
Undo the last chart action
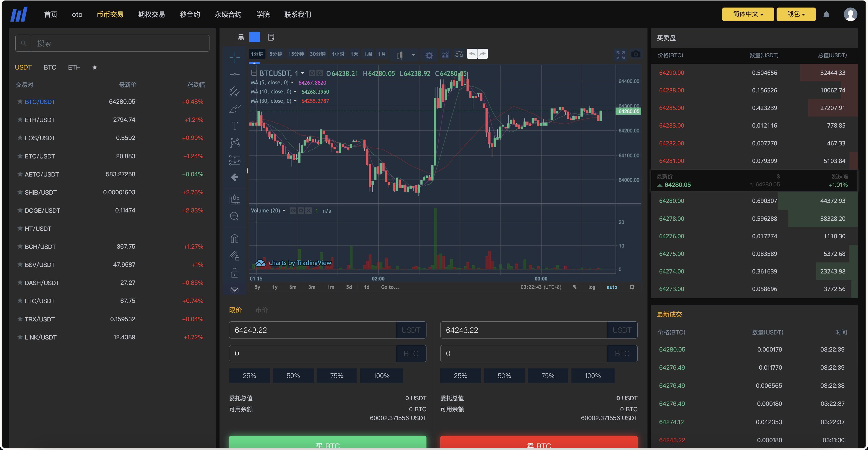coord(472,53)
